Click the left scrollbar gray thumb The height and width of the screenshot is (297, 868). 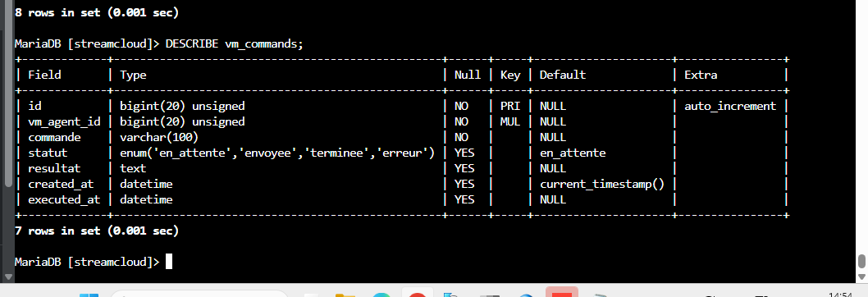point(7,93)
